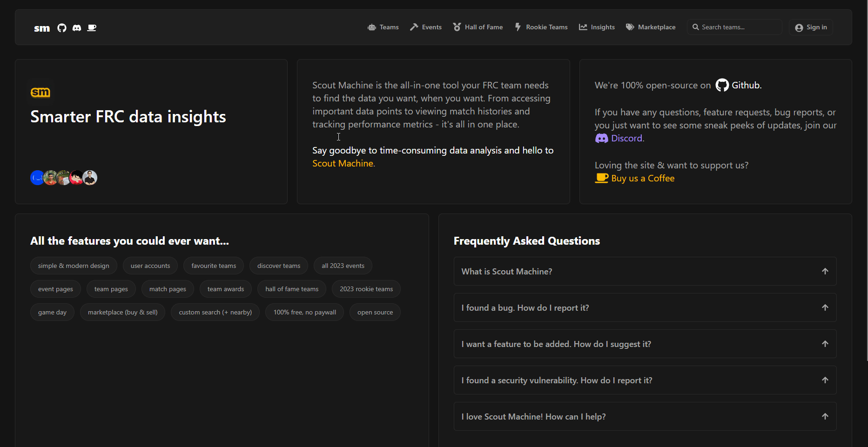
Task: Click the magnifier icon in the search box
Action: pos(696,27)
